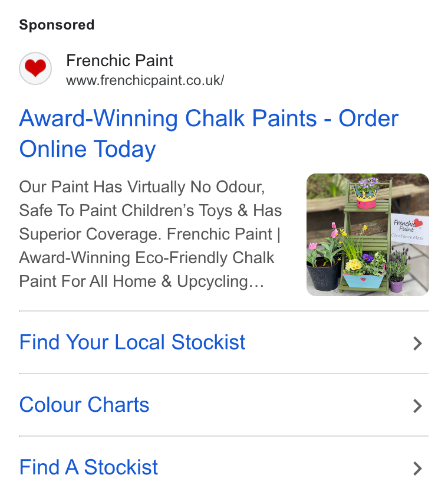
Task: Click the Eco-Friendly Chalk Paint description line
Action: tap(147, 258)
